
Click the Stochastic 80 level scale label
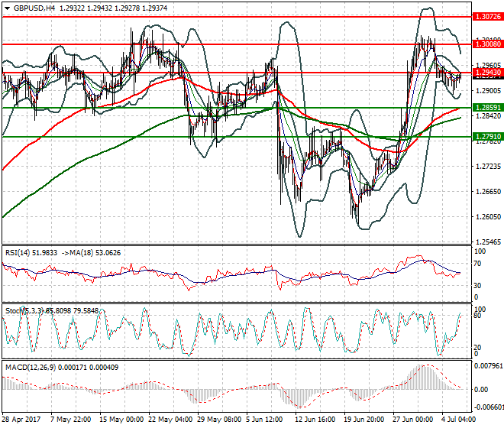(477, 316)
